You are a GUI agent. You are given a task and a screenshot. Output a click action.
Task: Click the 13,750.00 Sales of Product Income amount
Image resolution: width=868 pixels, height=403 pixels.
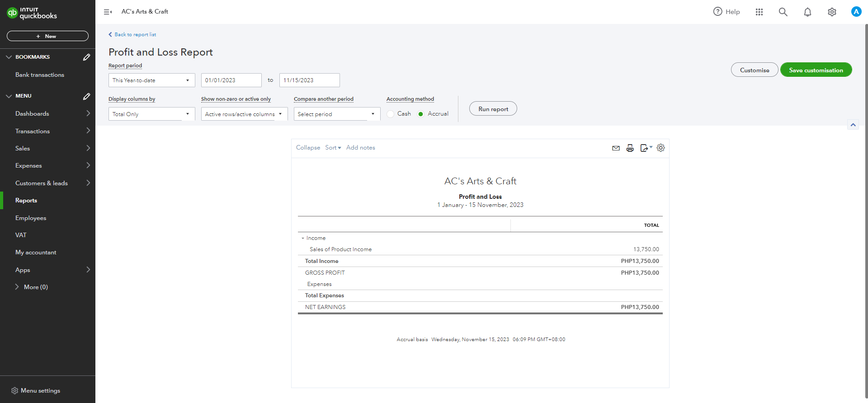pyautogui.click(x=646, y=249)
